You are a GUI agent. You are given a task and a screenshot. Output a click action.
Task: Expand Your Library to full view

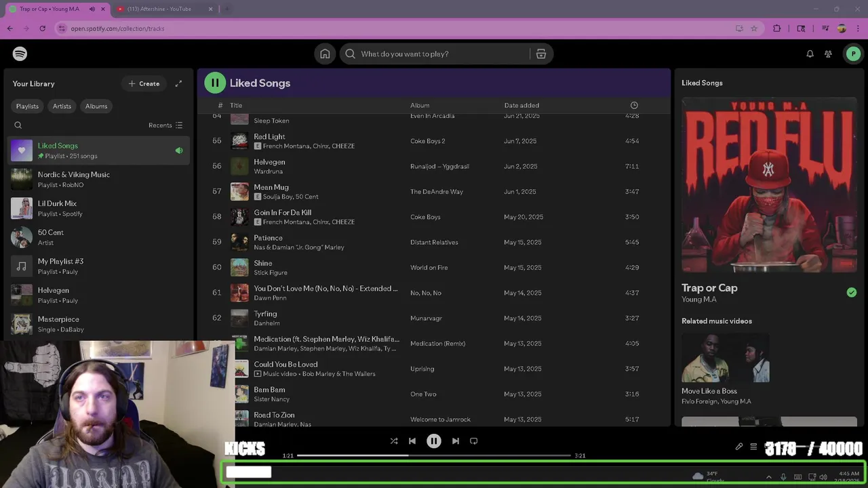pyautogui.click(x=178, y=84)
